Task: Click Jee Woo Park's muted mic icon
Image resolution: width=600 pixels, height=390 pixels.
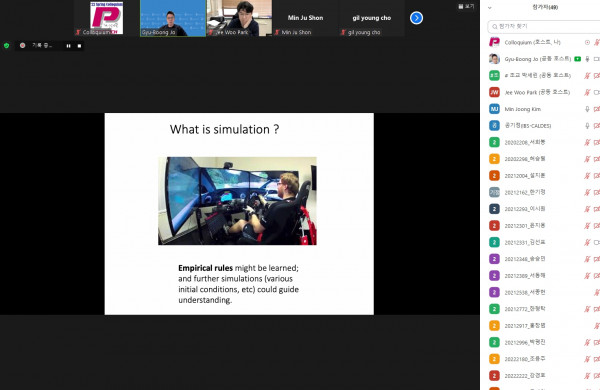Action: coord(587,92)
